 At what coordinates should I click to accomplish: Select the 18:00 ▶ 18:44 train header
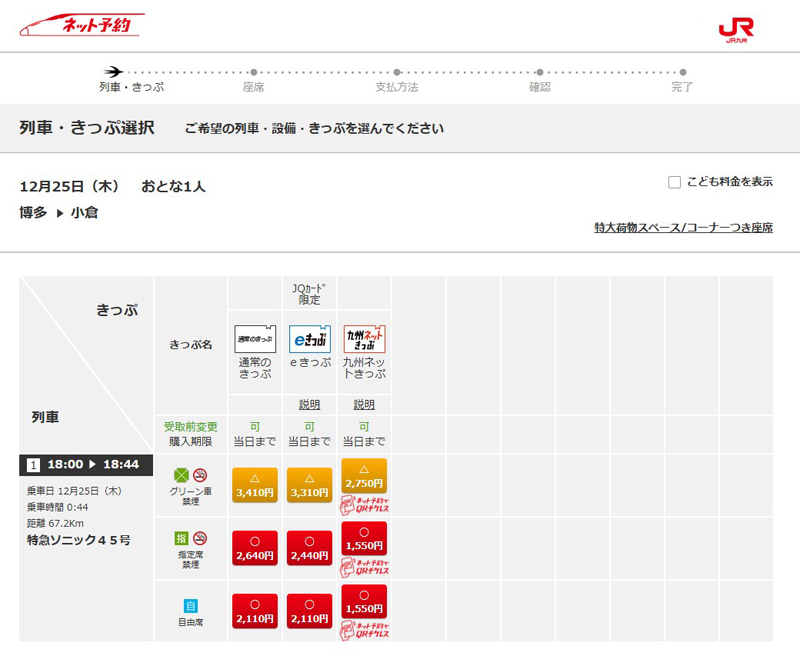tap(86, 465)
